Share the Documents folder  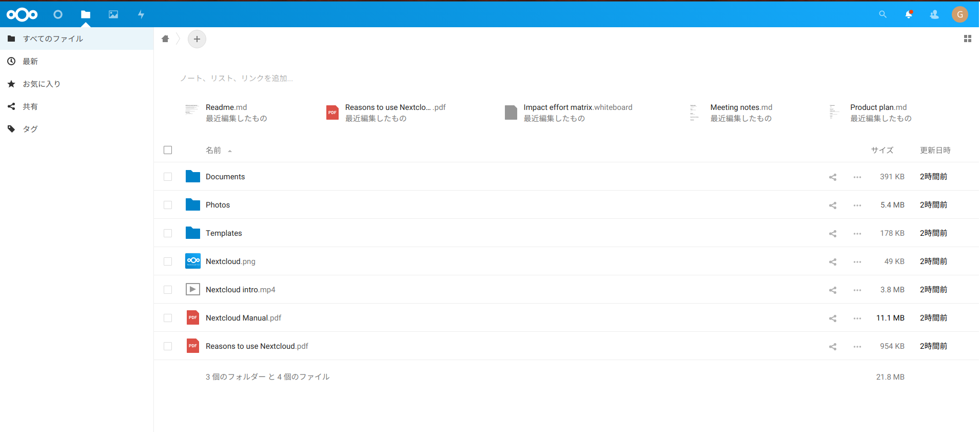[833, 177]
